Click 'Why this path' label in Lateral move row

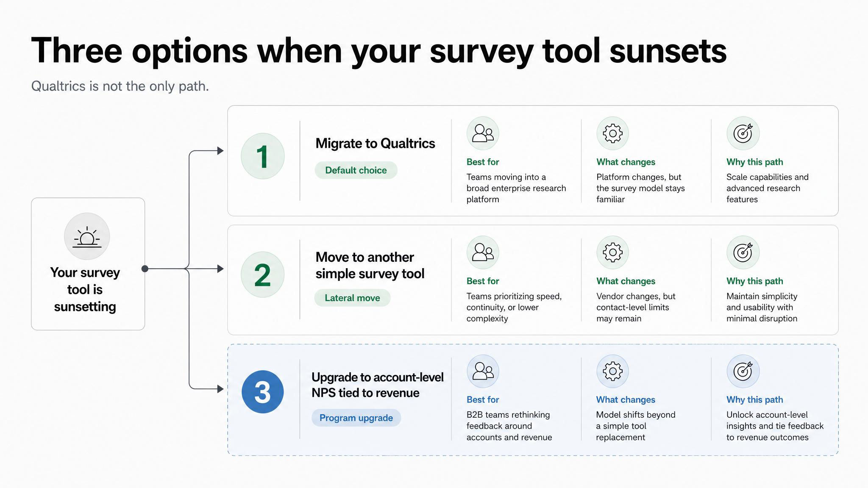click(754, 281)
